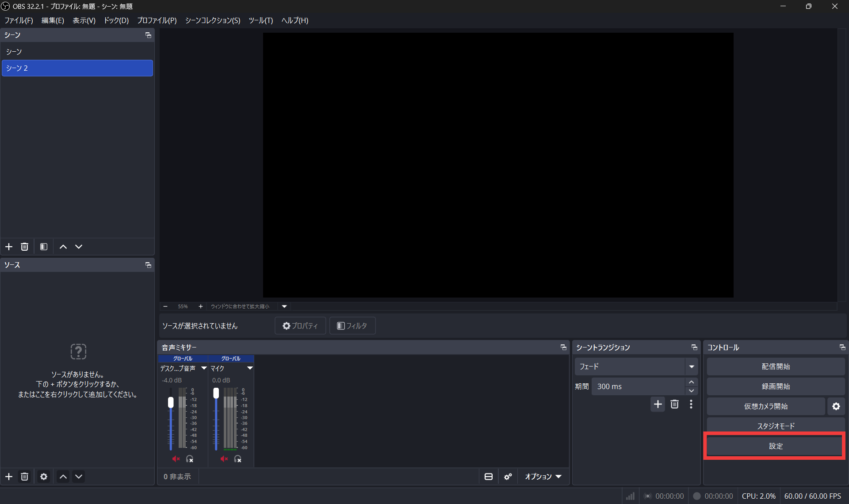The height and width of the screenshot is (504, 849).
Task: Increase transition duration up arrow
Action: pos(692,382)
